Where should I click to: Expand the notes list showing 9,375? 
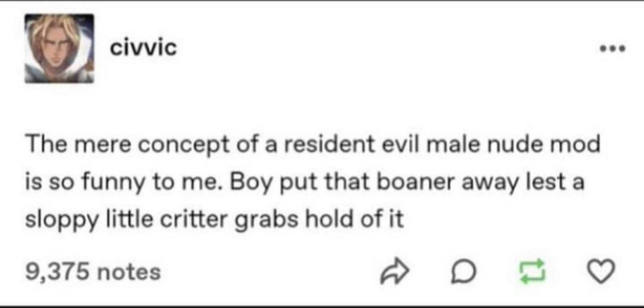tap(92, 272)
